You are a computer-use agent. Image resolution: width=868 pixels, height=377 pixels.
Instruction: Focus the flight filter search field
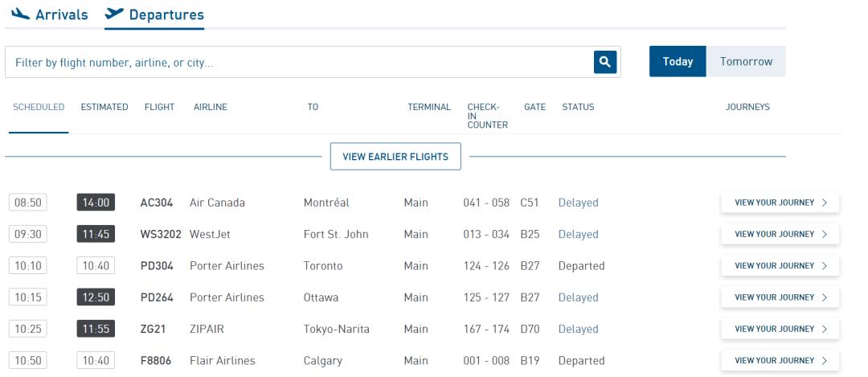[x=299, y=62]
